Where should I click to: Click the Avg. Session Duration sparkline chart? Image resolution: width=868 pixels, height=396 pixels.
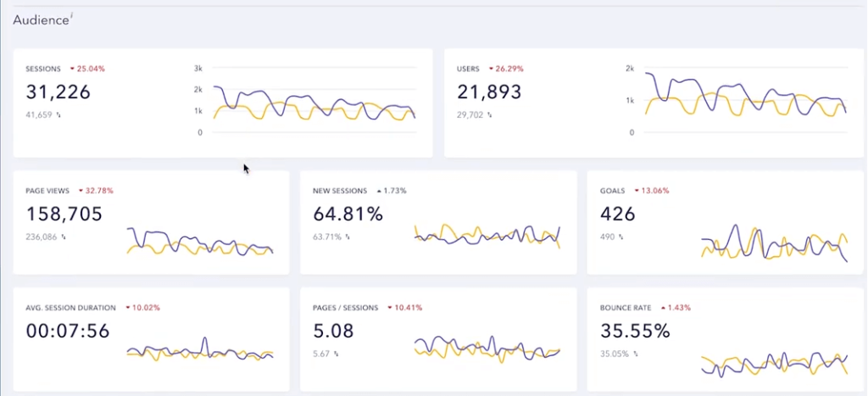(x=200, y=350)
